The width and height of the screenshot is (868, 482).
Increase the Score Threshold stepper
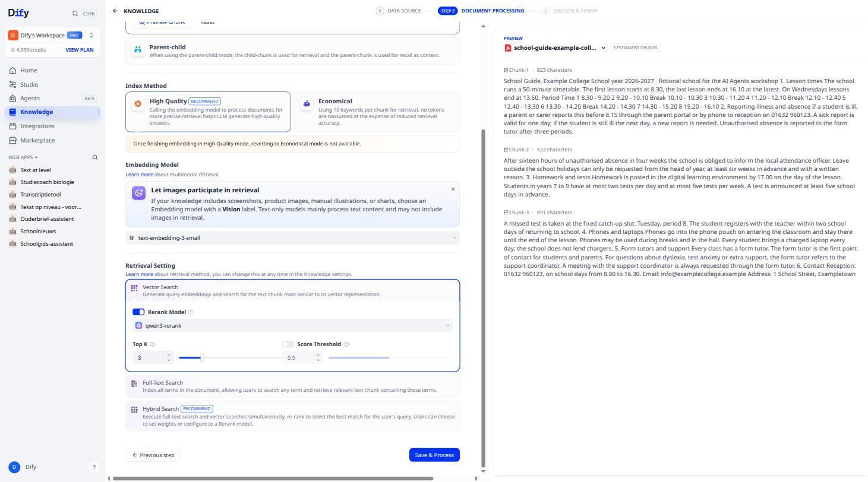(318, 355)
